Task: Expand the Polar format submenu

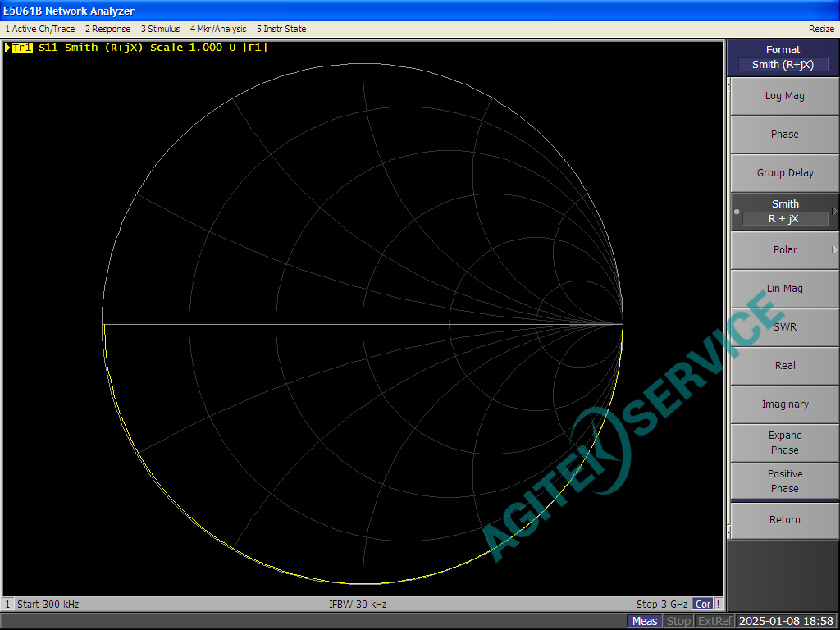Action: [834, 250]
